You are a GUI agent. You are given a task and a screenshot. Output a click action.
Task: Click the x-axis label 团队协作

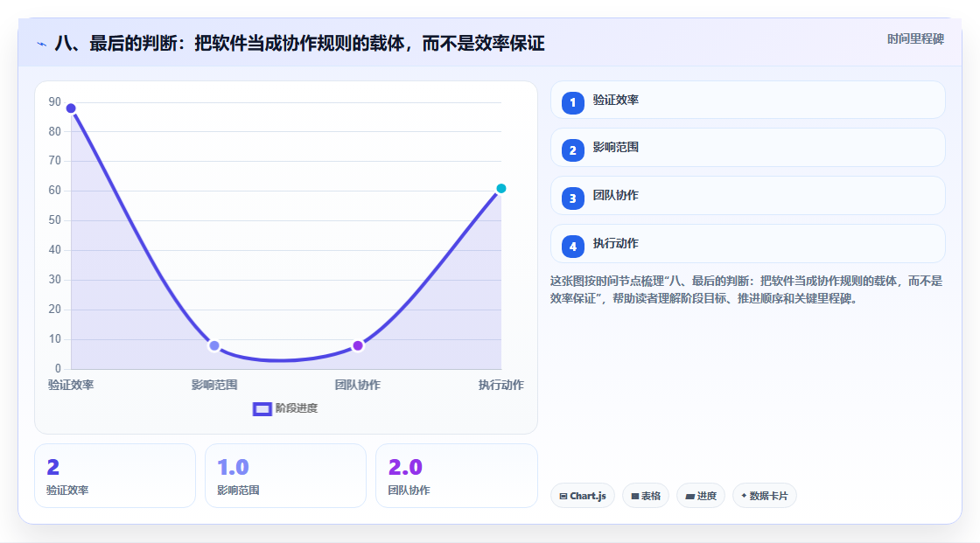point(358,385)
